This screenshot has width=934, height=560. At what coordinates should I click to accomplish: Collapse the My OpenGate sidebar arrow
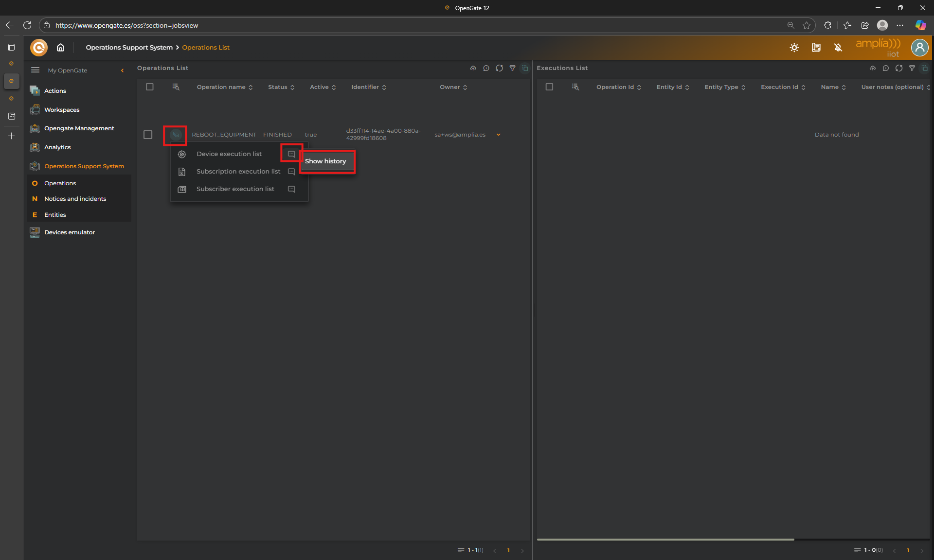pos(122,70)
